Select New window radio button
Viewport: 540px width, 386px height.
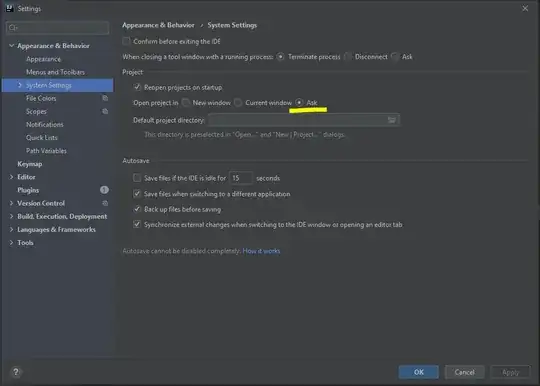pos(186,103)
